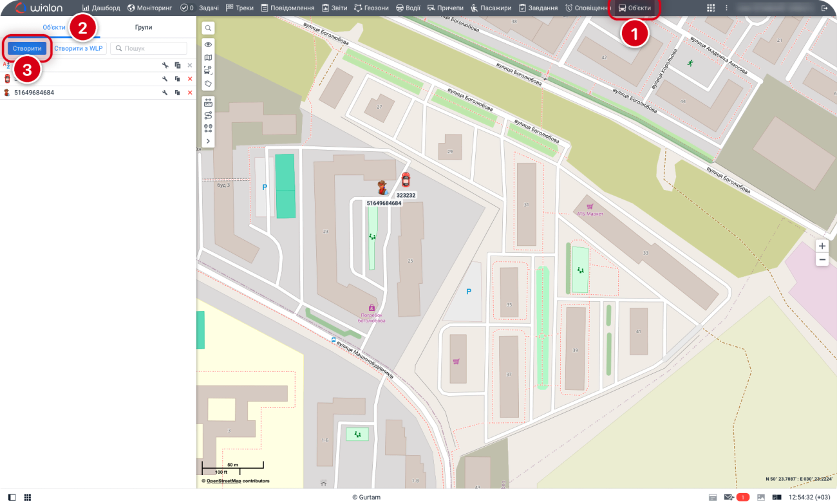The width and height of the screenshot is (837, 504).
Task: Open nearest units tool icon
Action: tap(208, 128)
